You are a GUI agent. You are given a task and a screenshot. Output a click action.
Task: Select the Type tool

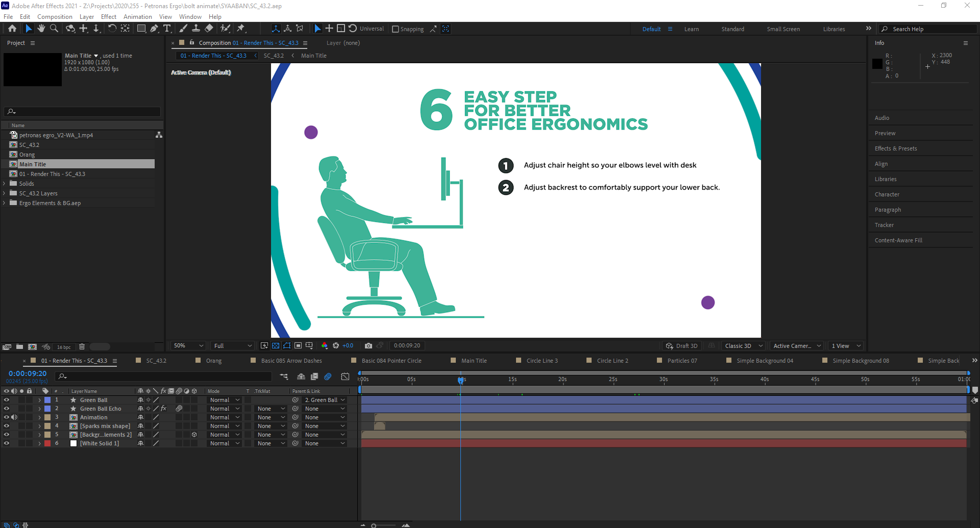[167, 29]
